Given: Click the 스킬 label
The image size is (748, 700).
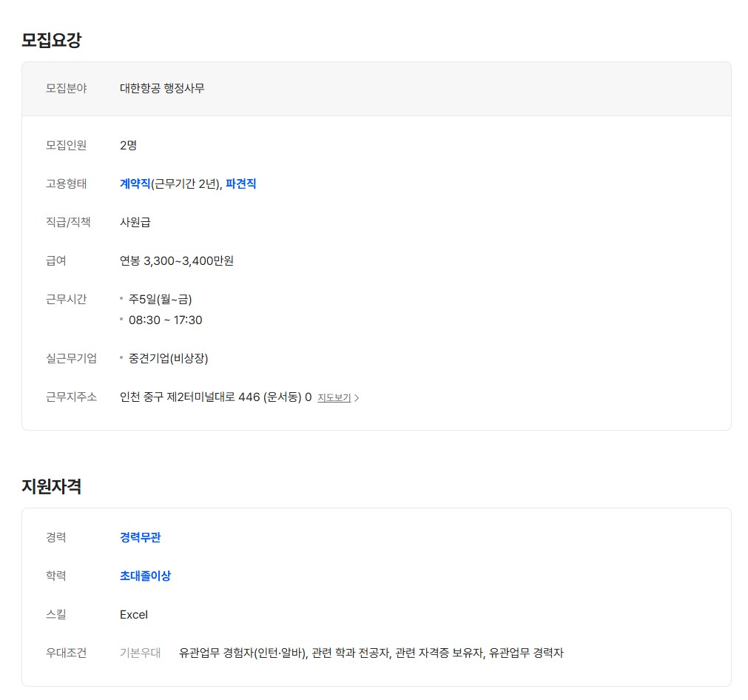Looking at the screenshot, I should [x=55, y=615].
